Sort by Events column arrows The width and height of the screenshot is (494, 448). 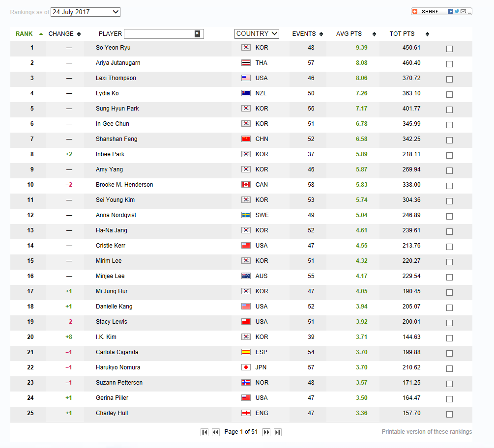(321, 34)
